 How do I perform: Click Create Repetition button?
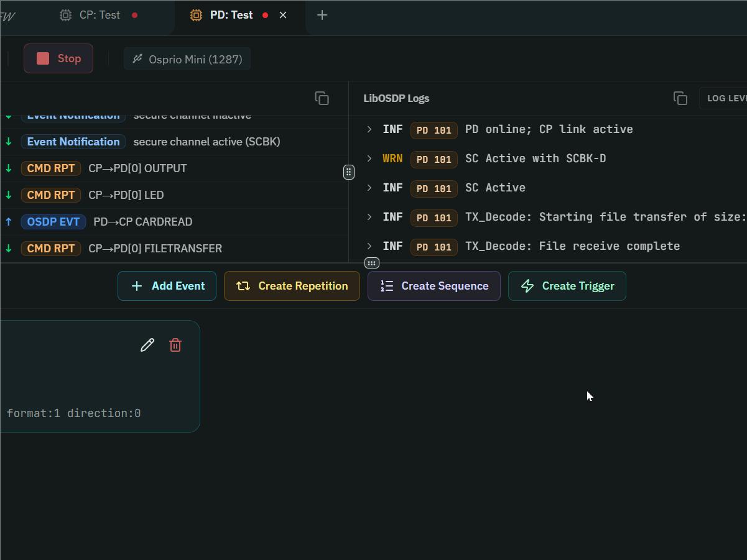click(292, 286)
